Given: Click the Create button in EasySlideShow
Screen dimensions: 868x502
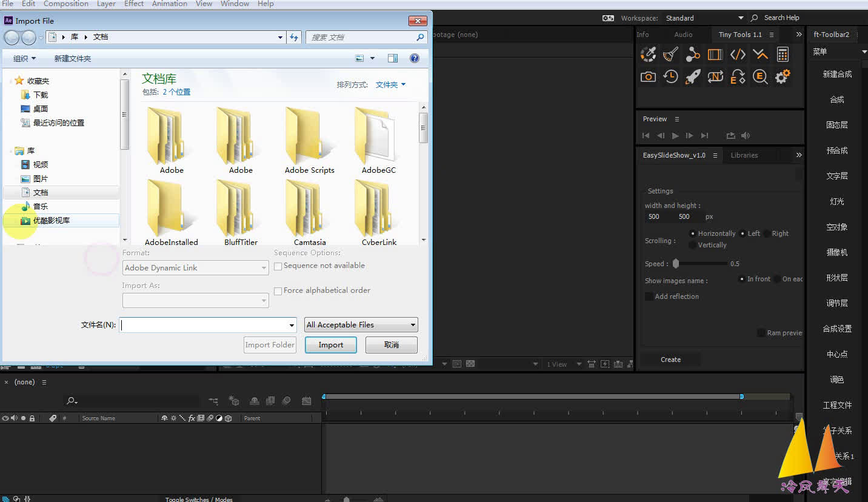Looking at the screenshot, I should tap(670, 360).
